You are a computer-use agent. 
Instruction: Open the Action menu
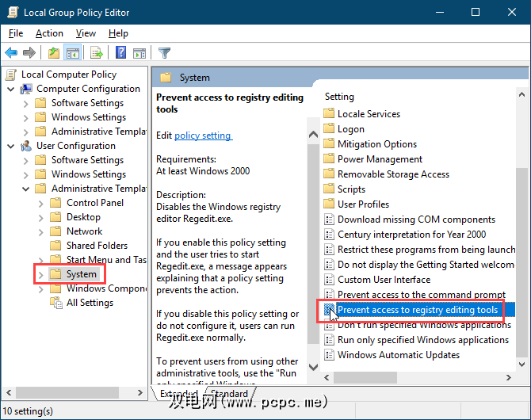click(x=49, y=33)
